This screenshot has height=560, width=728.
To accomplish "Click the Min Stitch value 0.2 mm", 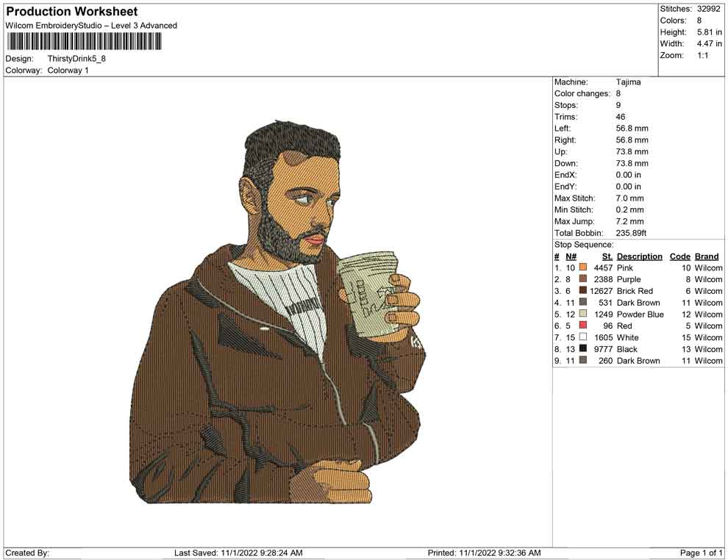I will click(629, 209).
